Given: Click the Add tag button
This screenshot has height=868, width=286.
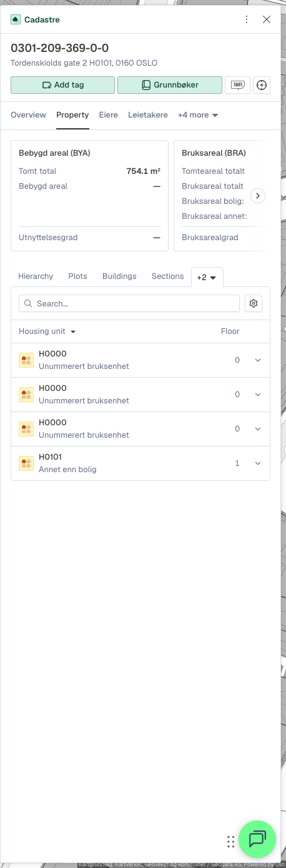Looking at the screenshot, I should pyautogui.click(x=62, y=85).
